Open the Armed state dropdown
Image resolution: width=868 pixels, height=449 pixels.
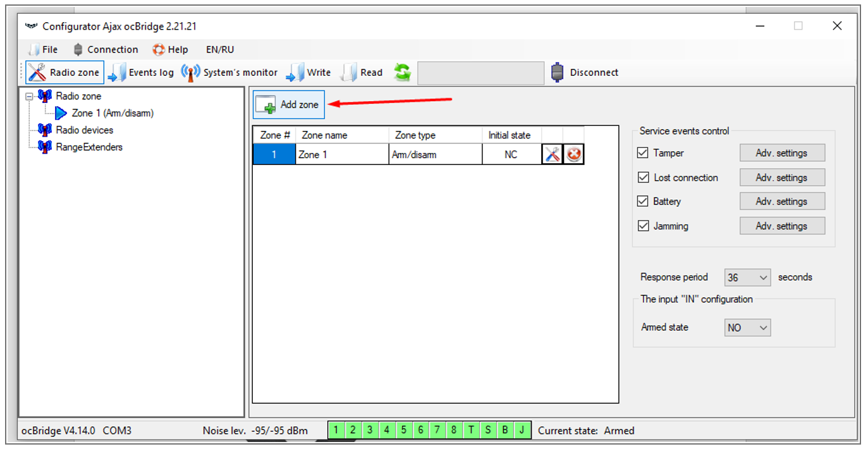click(x=747, y=328)
